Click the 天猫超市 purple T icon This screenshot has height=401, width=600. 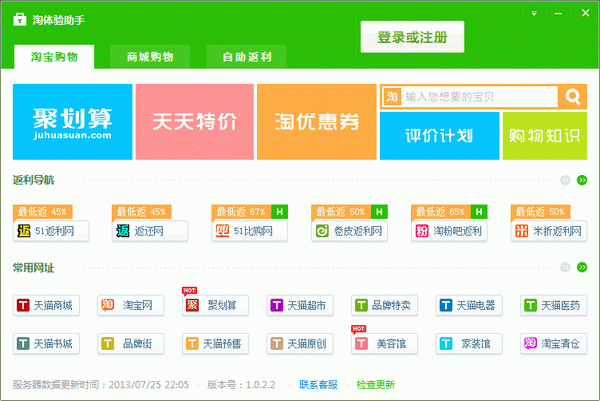(277, 305)
